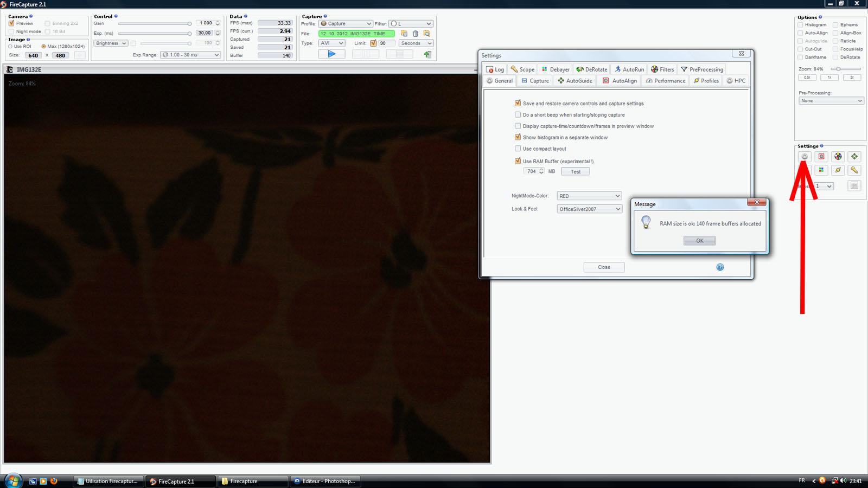Adjust the Exposure (ms) slider
Screen dimensions: 868x488
pos(155,34)
